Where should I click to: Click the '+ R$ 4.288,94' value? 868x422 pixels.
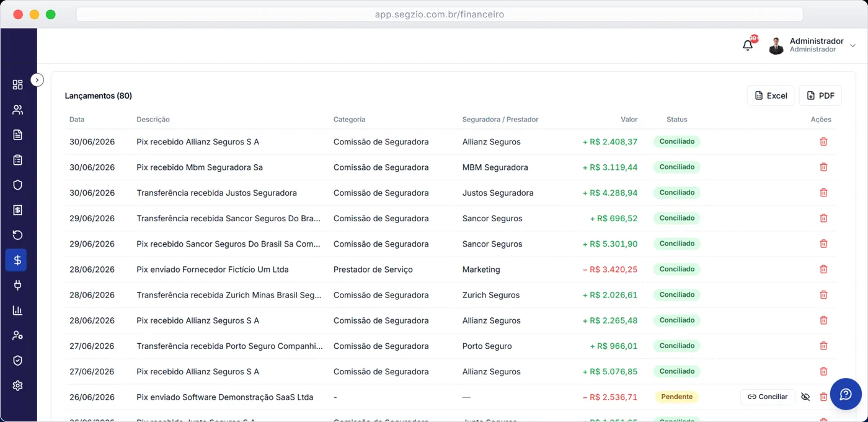coord(610,193)
